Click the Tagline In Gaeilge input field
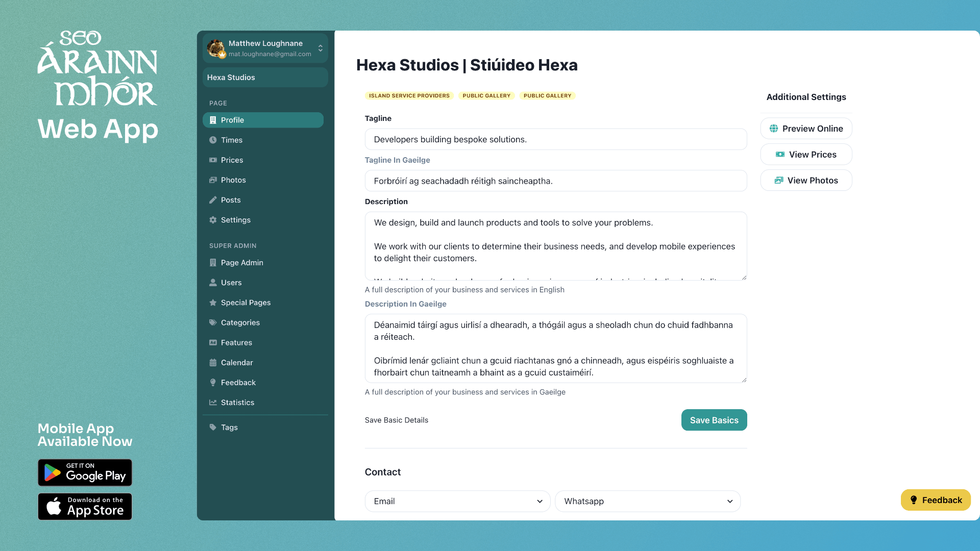980x551 pixels. [556, 180]
